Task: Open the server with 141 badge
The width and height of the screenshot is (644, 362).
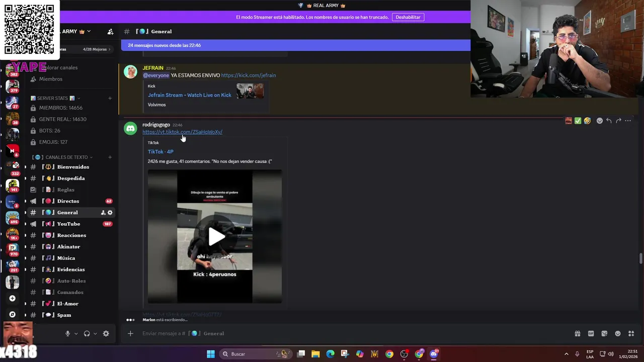Action: pyautogui.click(x=13, y=186)
